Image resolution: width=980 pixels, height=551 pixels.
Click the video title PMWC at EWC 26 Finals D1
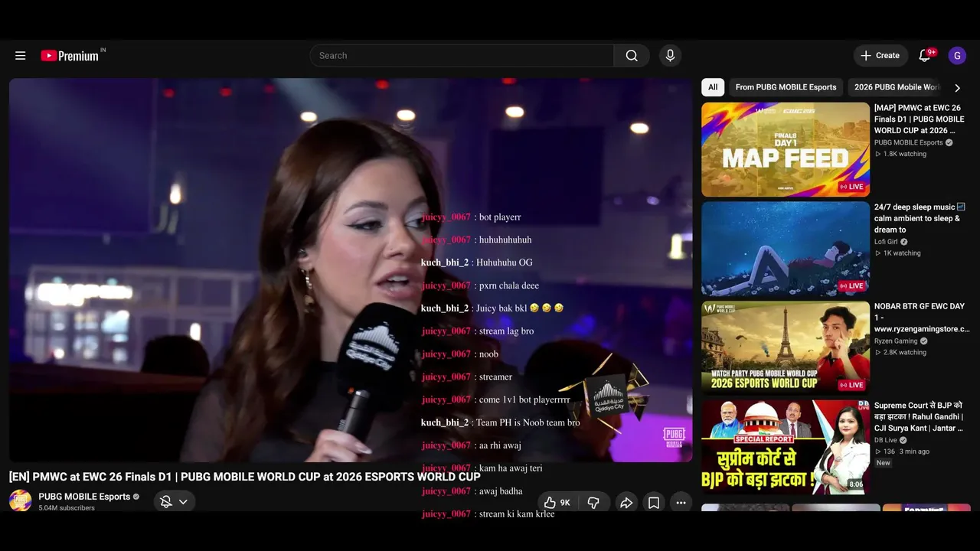[x=245, y=477]
